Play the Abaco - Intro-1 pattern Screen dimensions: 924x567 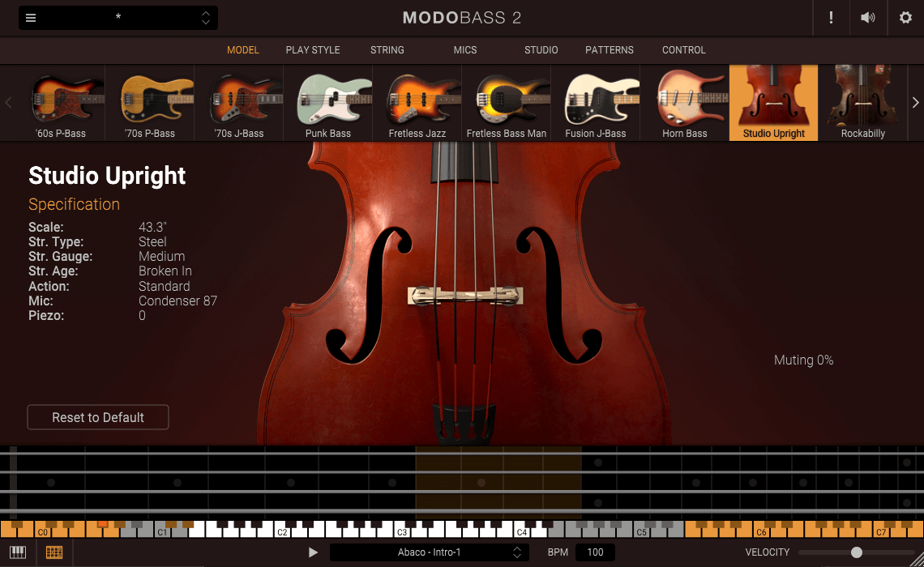(313, 552)
